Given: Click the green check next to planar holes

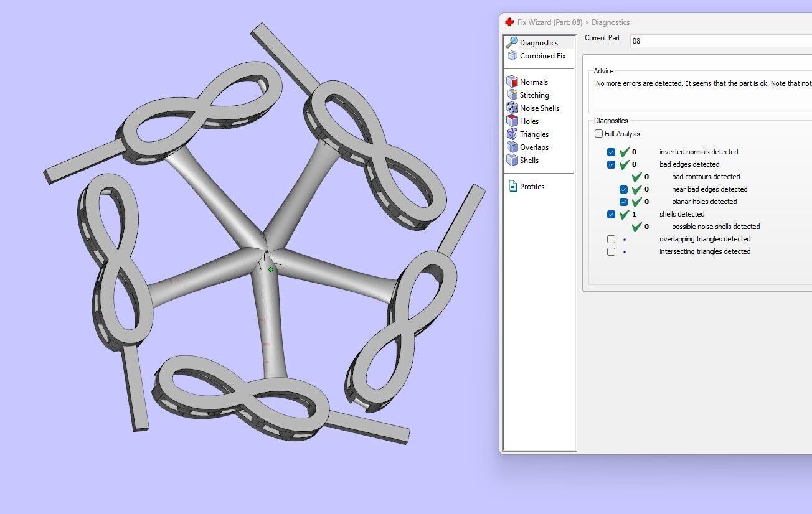Looking at the screenshot, I should pos(637,202).
